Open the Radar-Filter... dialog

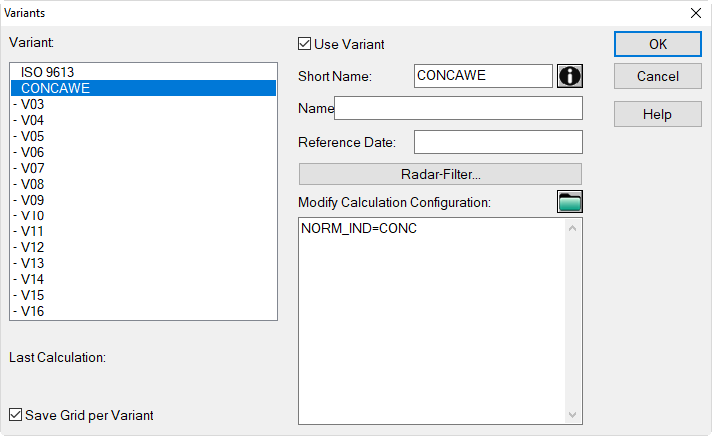440,174
